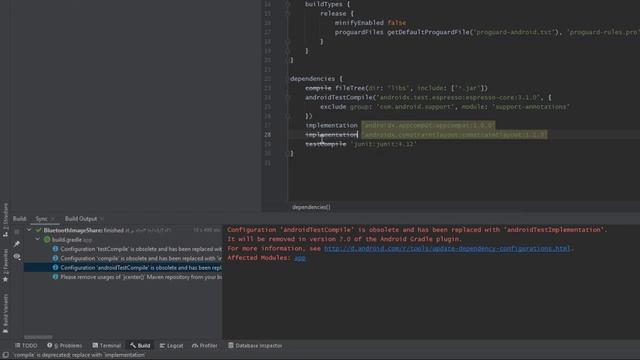Screen dimensions: 640x360
Task: Open the Problems tool window
Action: (x=64, y=346)
